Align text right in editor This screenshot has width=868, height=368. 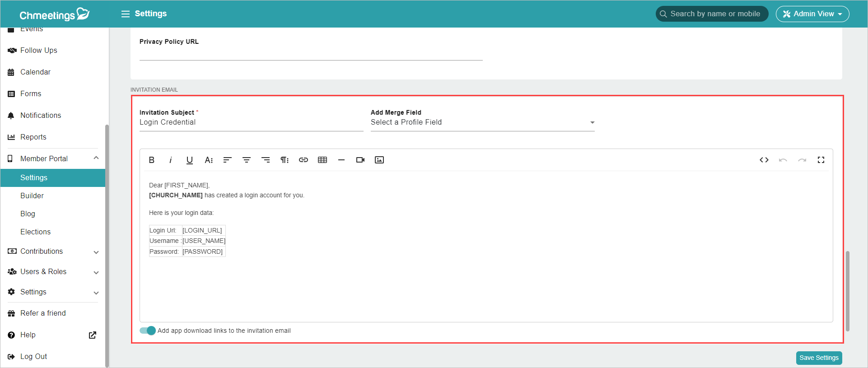click(x=266, y=160)
